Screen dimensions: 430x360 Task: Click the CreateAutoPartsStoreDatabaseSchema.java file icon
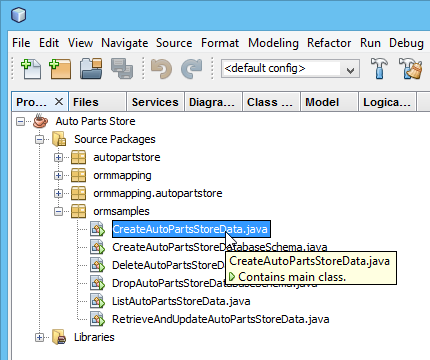pyautogui.click(x=98, y=247)
